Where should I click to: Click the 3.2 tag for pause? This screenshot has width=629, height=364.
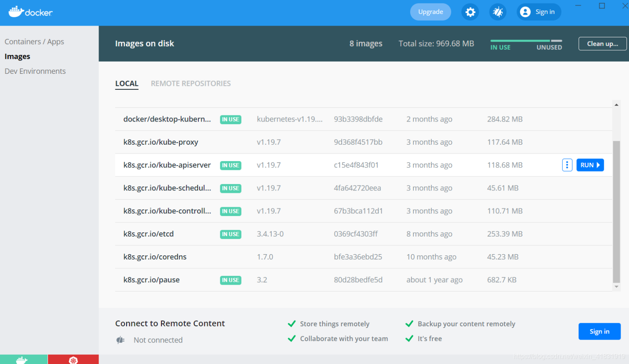tap(262, 280)
